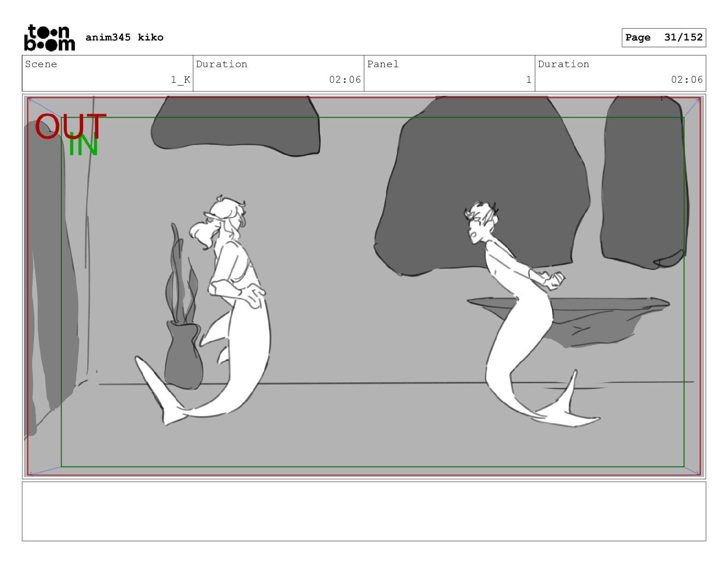Click the scene Duration value next to 1_K
Viewport: 728px width, 563px height.
click(345, 80)
